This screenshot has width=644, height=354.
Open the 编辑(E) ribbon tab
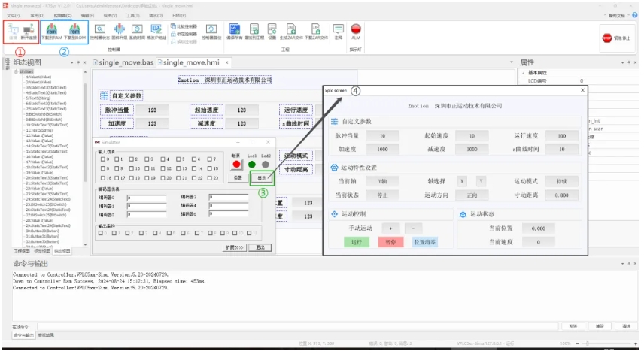click(87, 15)
